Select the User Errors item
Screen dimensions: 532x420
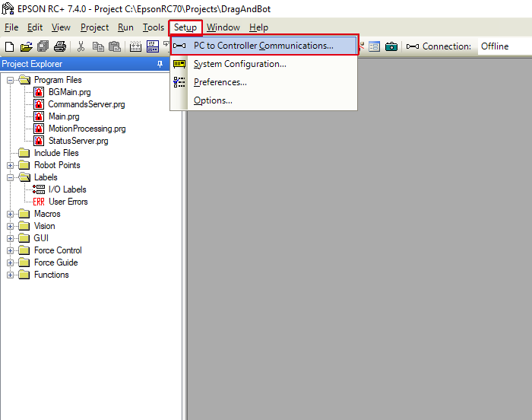pyautogui.click(x=68, y=202)
